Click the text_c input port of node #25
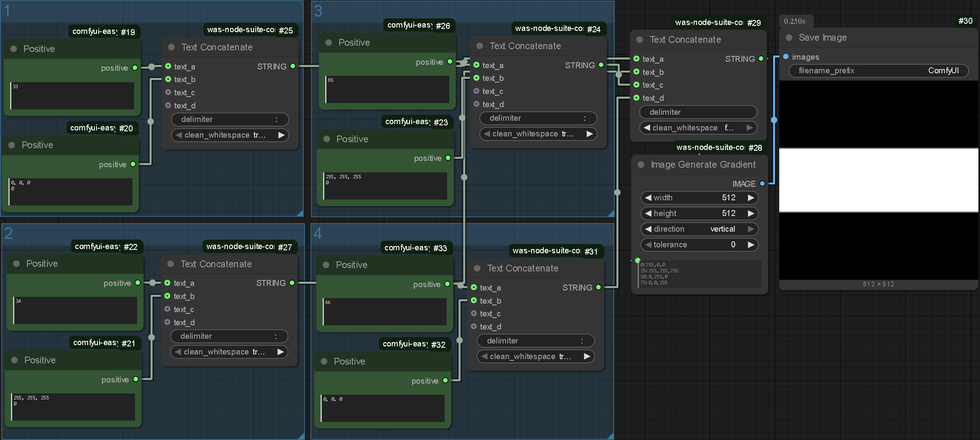Viewport: 980px width, 440px height. pos(168,92)
